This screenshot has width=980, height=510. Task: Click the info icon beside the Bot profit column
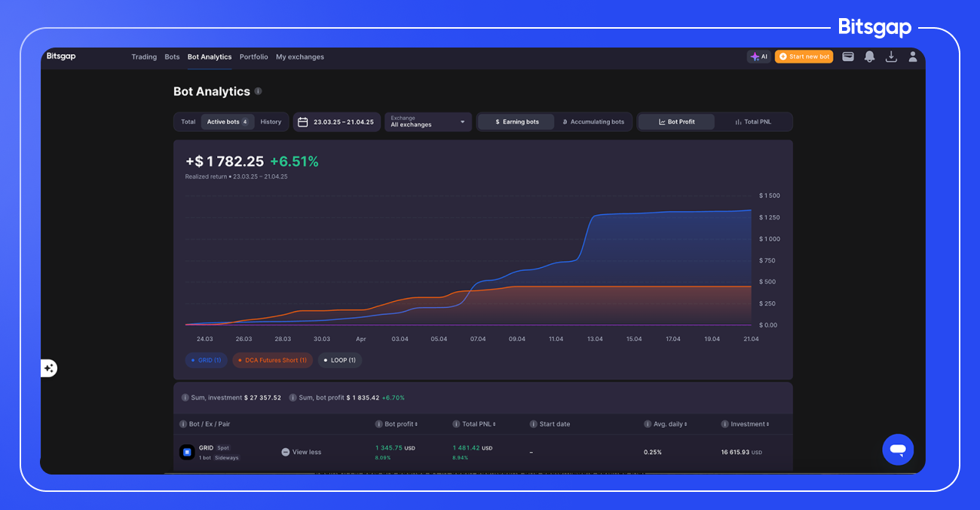coord(378,424)
